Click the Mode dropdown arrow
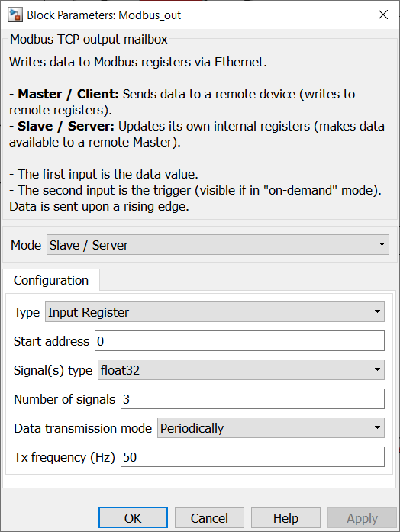Viewport: 400px width, 532px height. (x=382, y=244)
